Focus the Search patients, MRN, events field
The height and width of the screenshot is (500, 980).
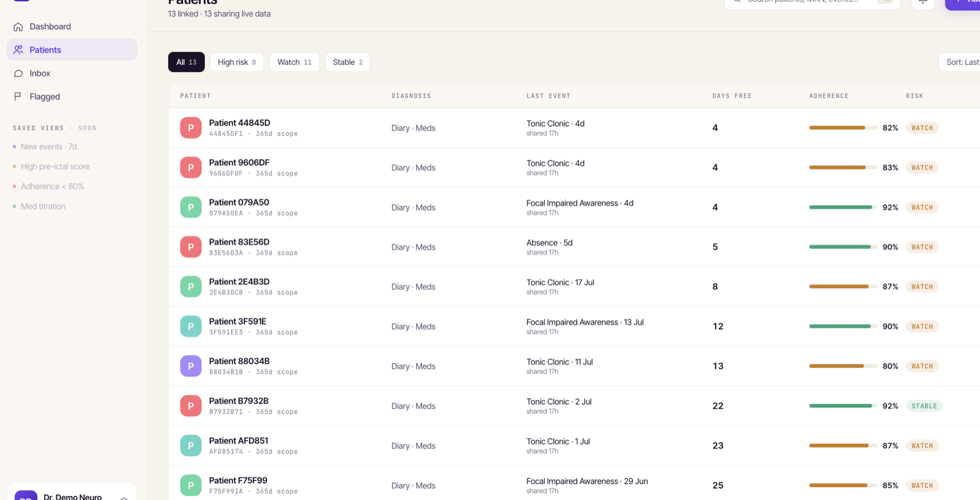click(812, 2)
